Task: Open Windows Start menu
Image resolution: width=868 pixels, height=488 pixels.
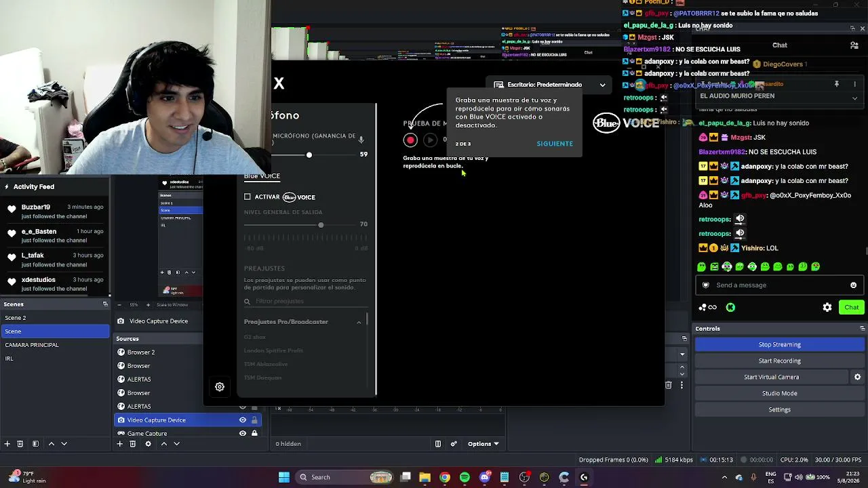Action: pos(284,477)
